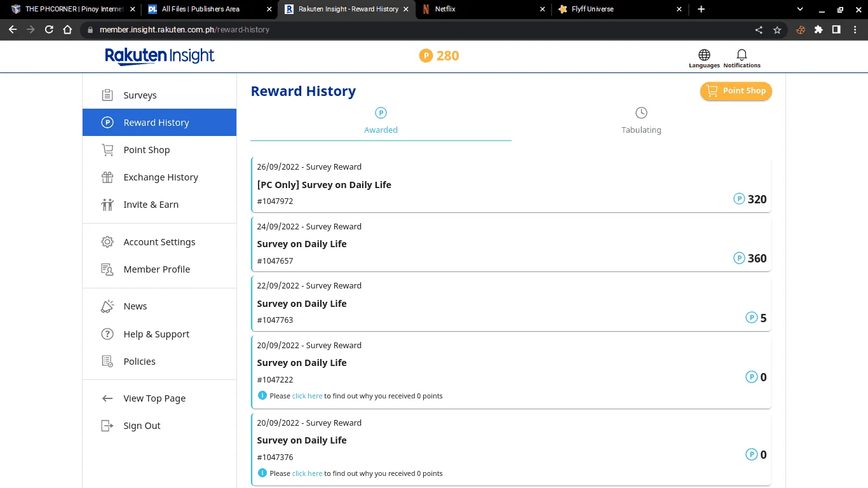
Task: Click the info icon for survey #1047222
Action: [x=262, y=395]
